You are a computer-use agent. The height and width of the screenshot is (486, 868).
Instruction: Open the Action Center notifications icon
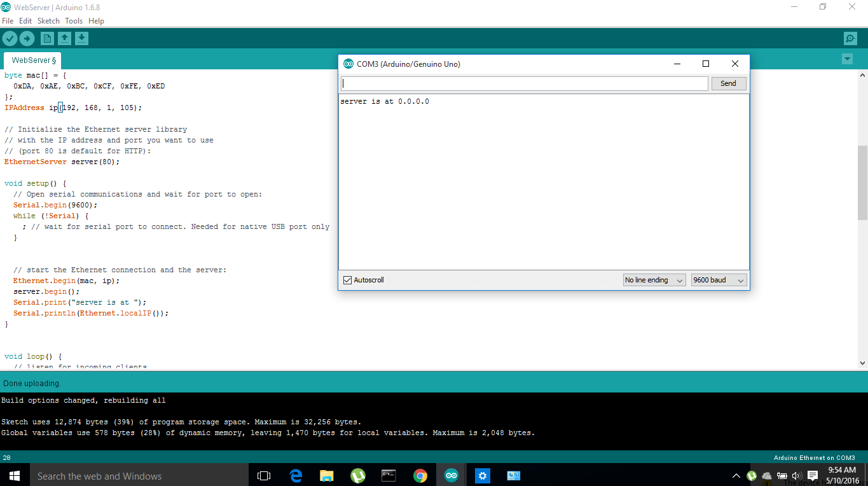813,475
